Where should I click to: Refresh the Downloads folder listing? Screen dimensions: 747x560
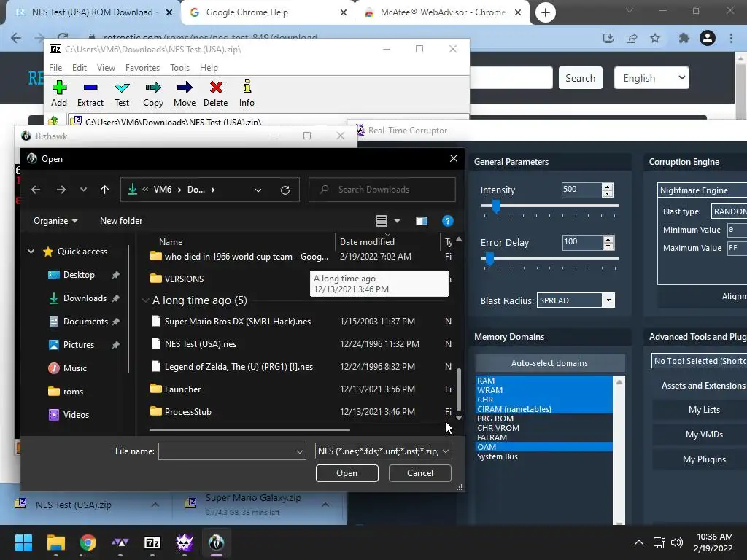[285, 190]
